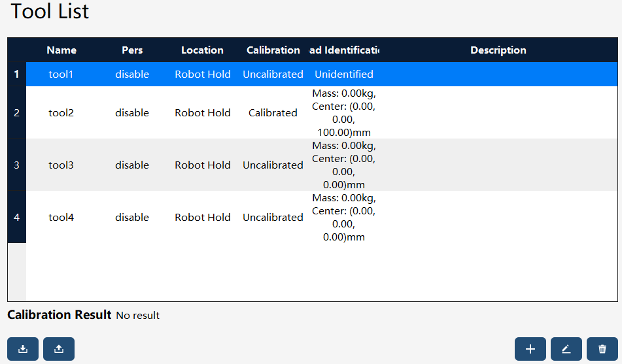Click tool2's disable Pers cell
Viewport: 622px width, 364px height.
coord(132,112)
